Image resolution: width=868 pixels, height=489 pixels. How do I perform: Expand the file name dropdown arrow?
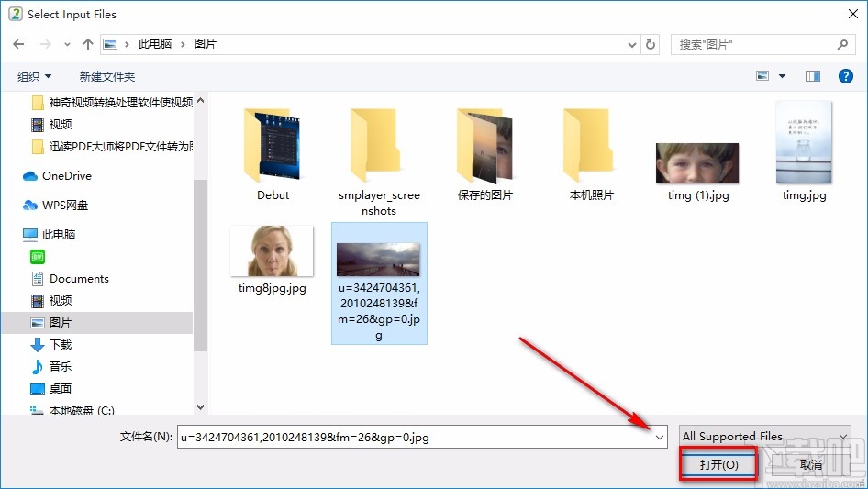pos(660,437)
